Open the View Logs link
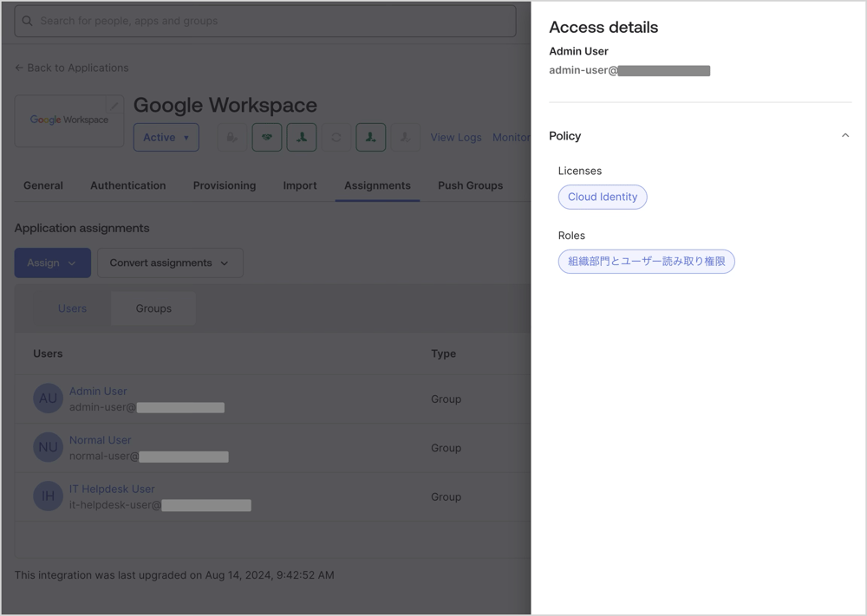 456,138
